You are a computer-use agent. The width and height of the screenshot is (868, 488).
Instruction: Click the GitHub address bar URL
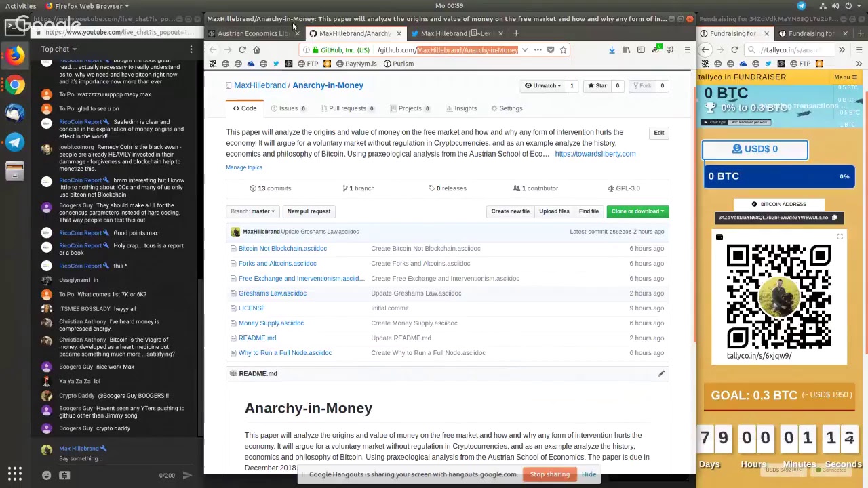pos(448,49)
